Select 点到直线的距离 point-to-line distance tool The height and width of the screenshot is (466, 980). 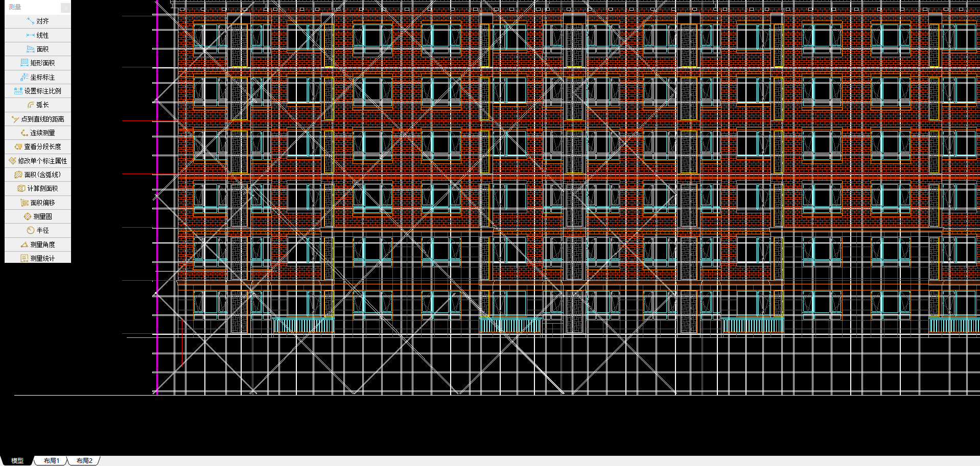pyautogui.click(x=38, y=119)
